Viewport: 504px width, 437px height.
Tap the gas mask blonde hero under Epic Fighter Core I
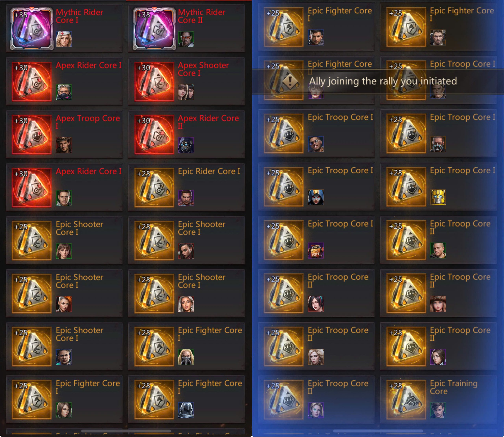point(186,357)
